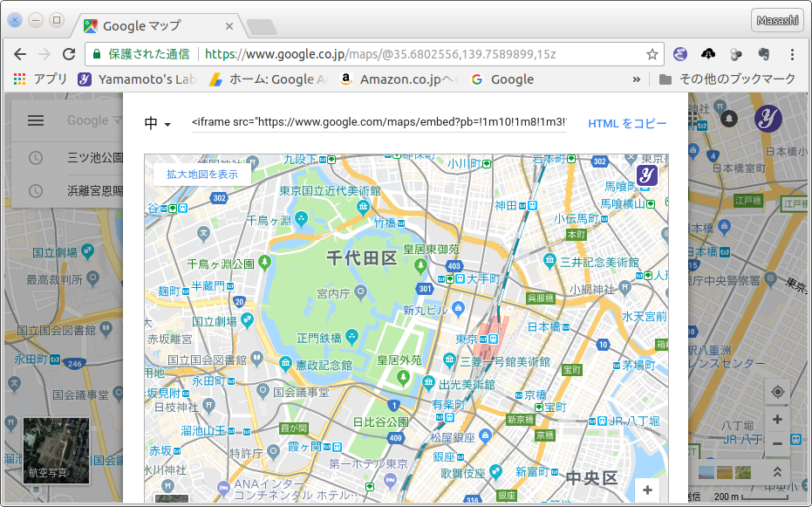The image size is (812, 507).
Task: Open the 航空写真 satellite view thumbnail
Action: pos(56,450)
